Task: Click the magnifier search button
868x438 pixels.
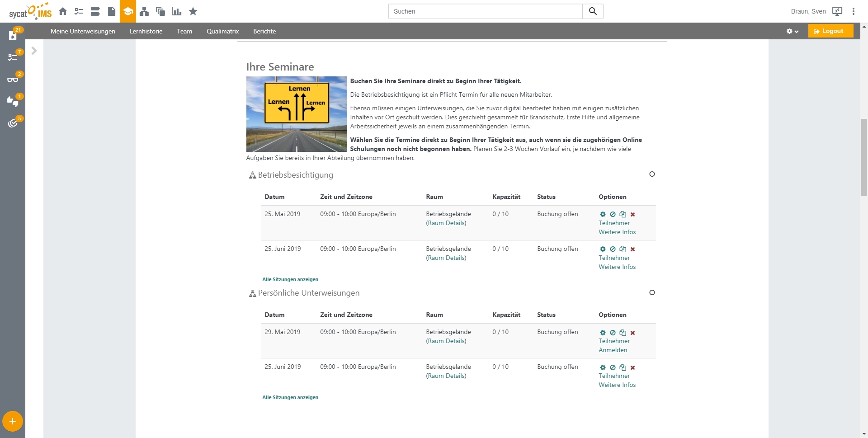Action: [593, 11]
